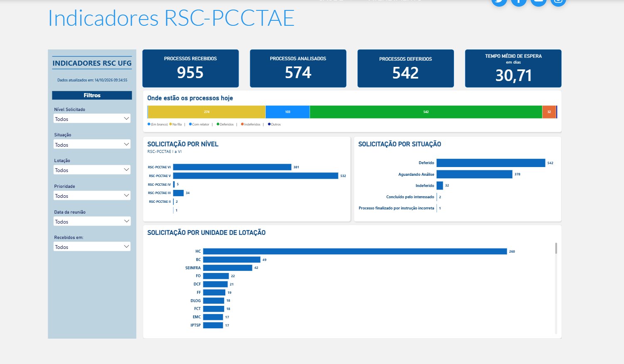
Task: Select the Com relator legend item
Action: click(x=199, y=124)
